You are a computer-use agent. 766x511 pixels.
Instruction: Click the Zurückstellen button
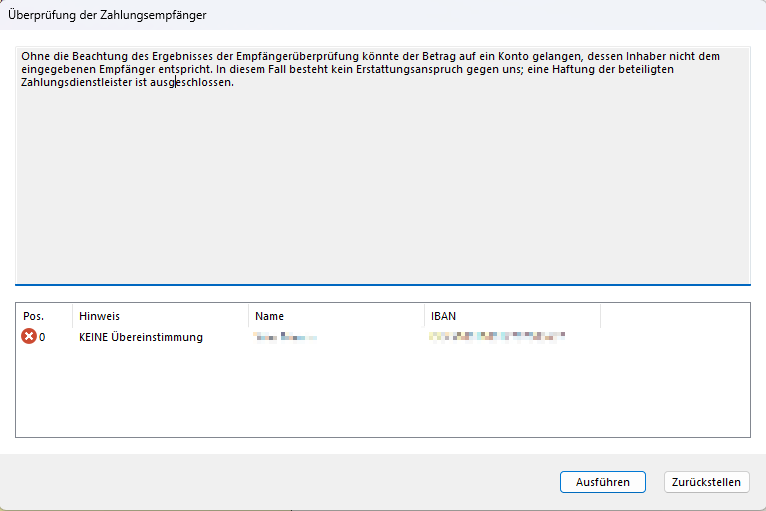(x=706, y=482)
